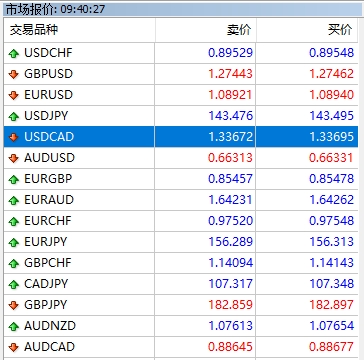
Task: Select the CADJPY symbol name
Action: 46,284
